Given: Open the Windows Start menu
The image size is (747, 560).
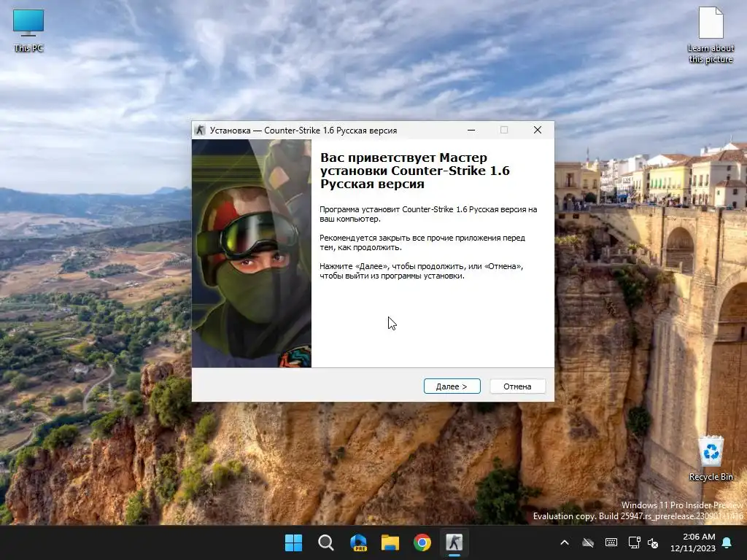Looking at the screenshot, I should [x=293, y=542].
